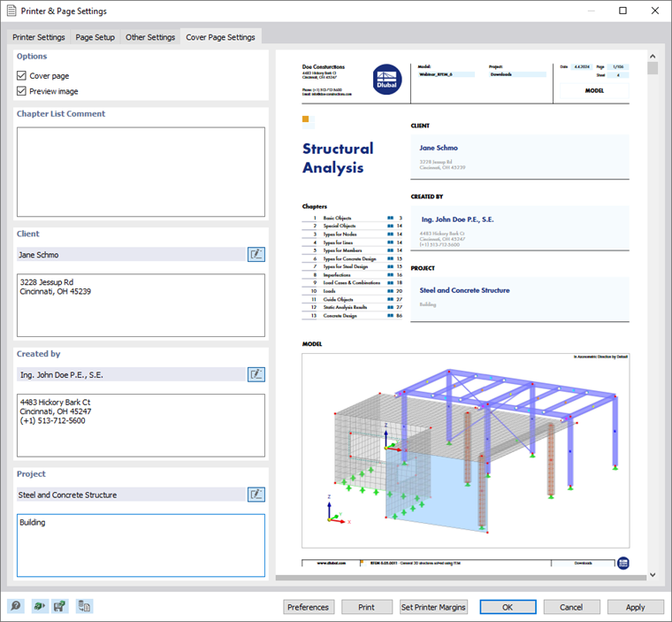This screenshot has height=622, width=672.
Task: Click the 'Load Cases & Combinations' chapter row
Action: point(352,283)
